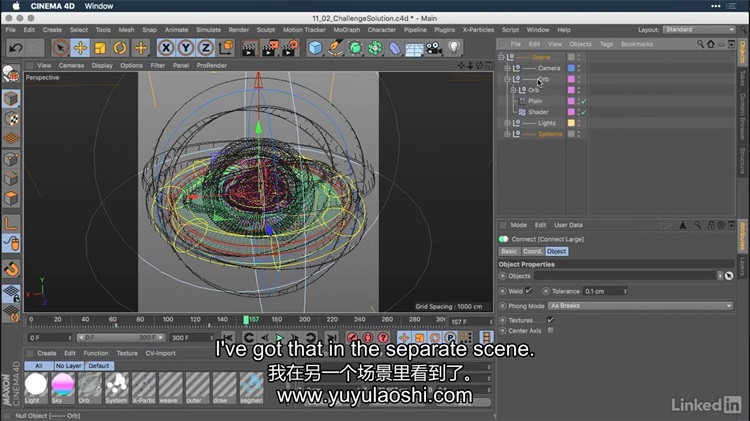Viewport: 750px width, 421px height.
Task: Toggle the Textures checkbox
Action: click(551, 320)
